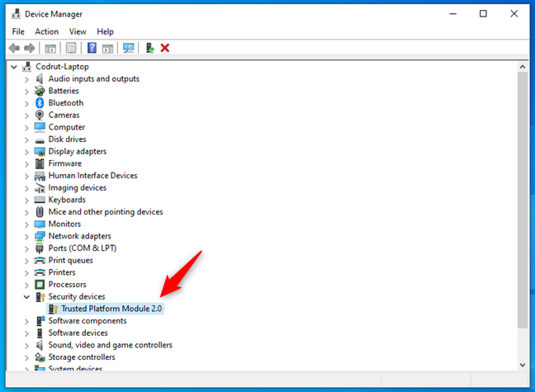The width and height of the screenshot is (535, 392).
Task: Expand the Monitors node
Action: pos(26,224)
